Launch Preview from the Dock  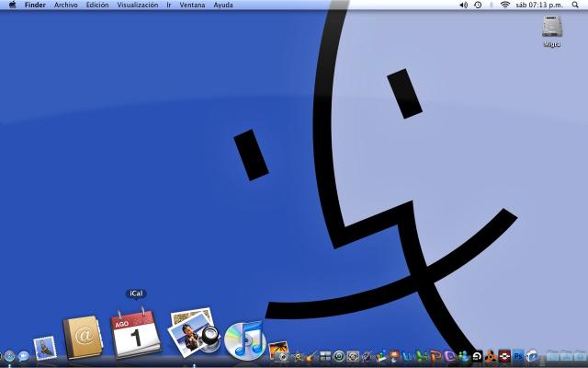click(193, 332)
